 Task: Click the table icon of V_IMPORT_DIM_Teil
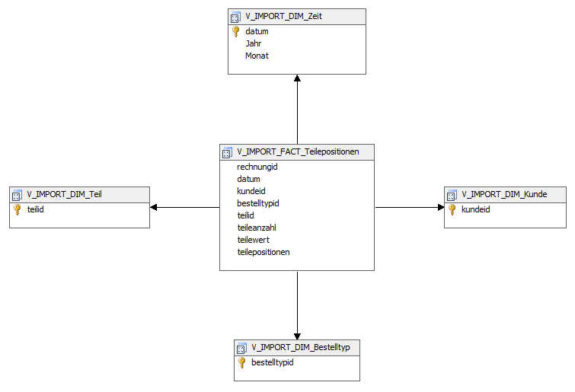pyautogui.click(x=17, y=195)
